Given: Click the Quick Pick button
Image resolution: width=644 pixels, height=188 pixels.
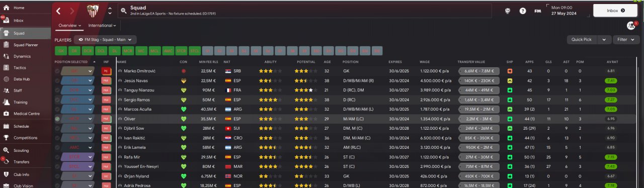Looking at the screenshot, I should point(583,39).
